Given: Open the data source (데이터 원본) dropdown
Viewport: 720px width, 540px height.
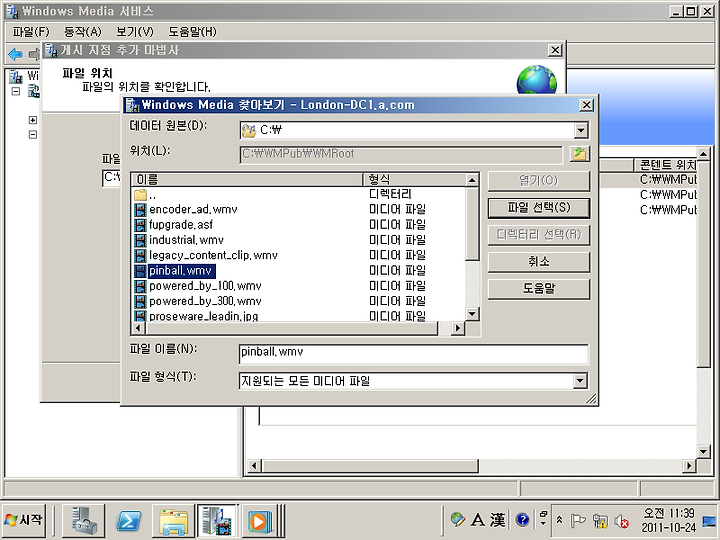Looking at the screenshot, I should (580, 130).
